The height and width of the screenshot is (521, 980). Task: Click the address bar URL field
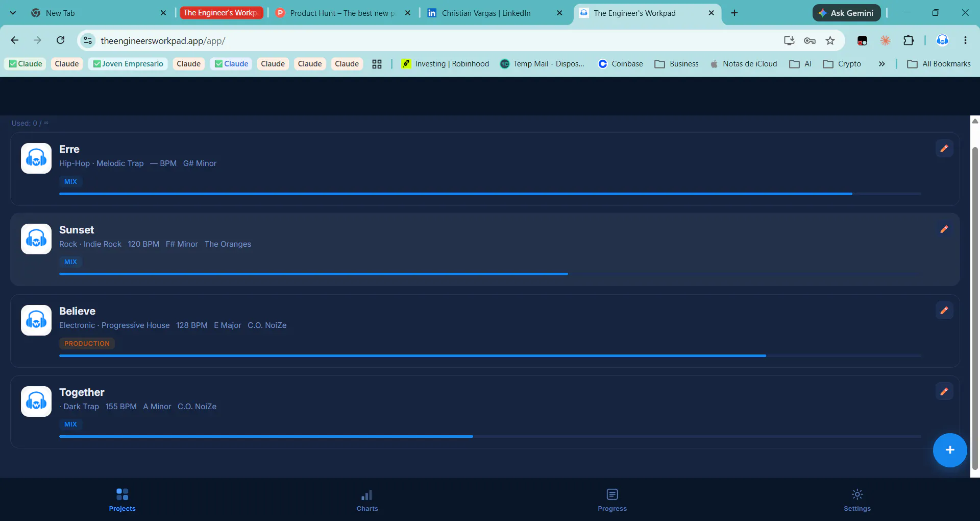pyautogui.click(x=434, y=40)
